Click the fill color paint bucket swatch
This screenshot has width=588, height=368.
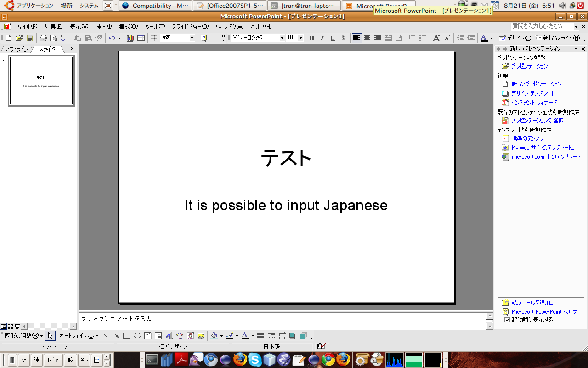[214, 336]
